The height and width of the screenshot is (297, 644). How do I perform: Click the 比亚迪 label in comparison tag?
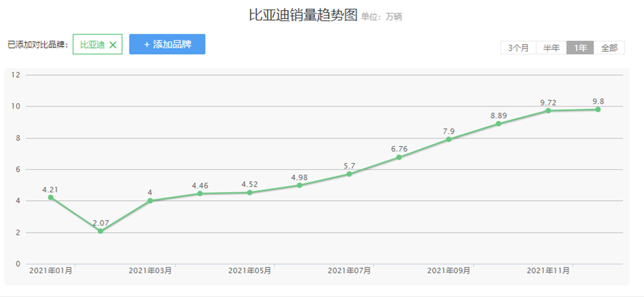click(92, 45)
